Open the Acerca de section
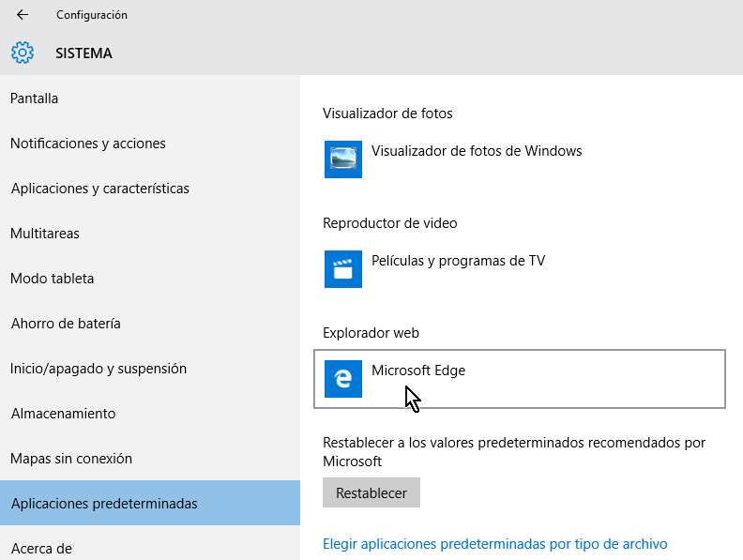The width and height of the screenshot is (743, 560). click(x=150, y=543)
